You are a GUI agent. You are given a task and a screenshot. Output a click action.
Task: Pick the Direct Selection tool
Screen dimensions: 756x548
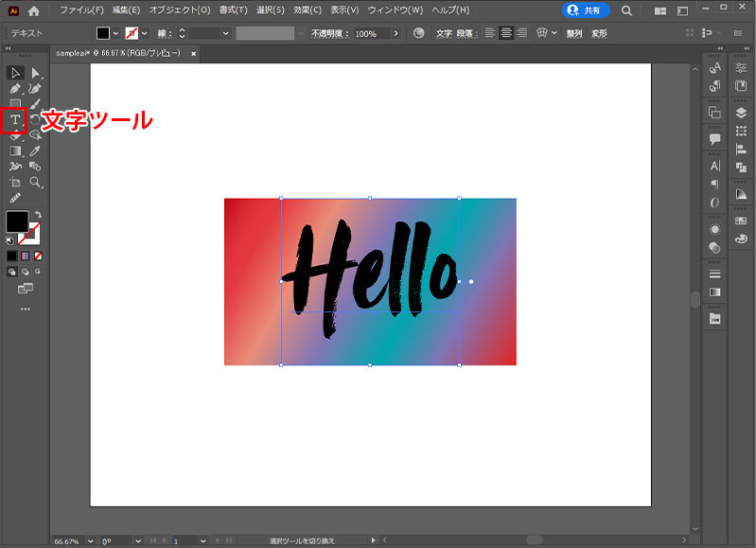click(x=35, y=73)
